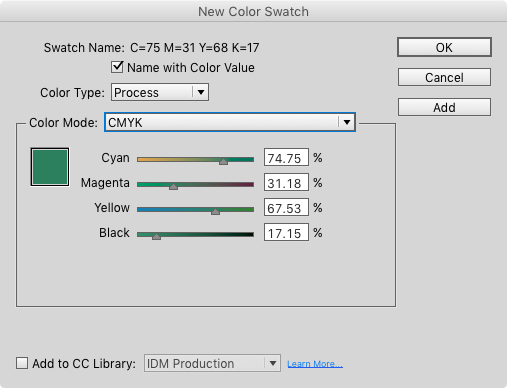Click the Black value field 17.15

[286, 232]
